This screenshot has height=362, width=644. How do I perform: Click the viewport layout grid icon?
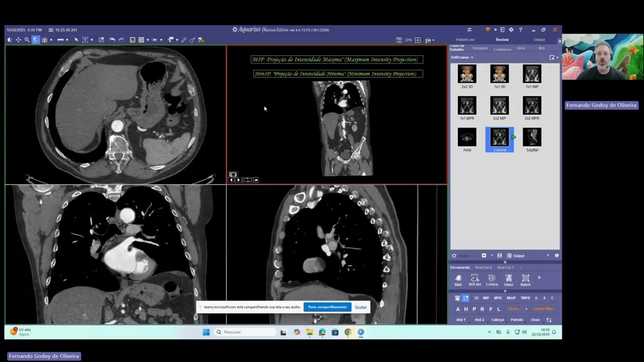[101, 40]
